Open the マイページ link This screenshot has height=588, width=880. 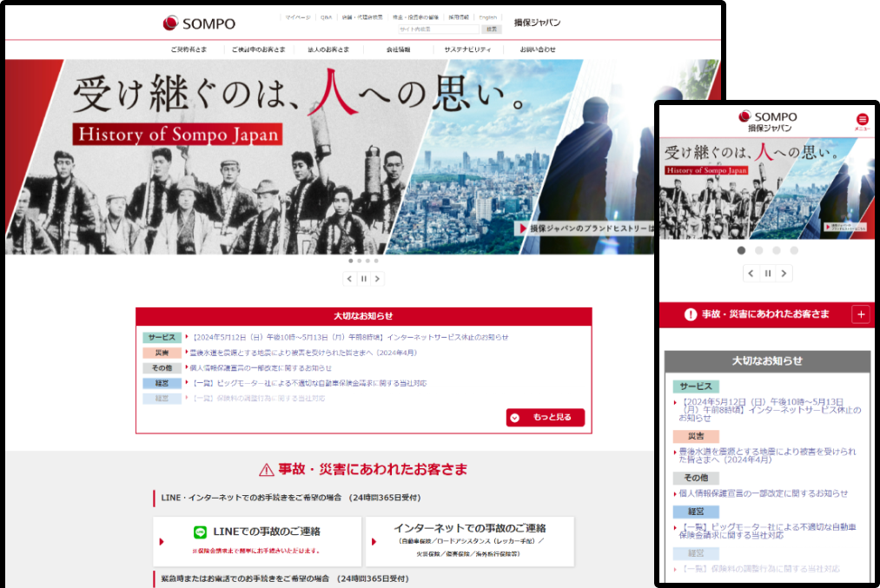297,17
